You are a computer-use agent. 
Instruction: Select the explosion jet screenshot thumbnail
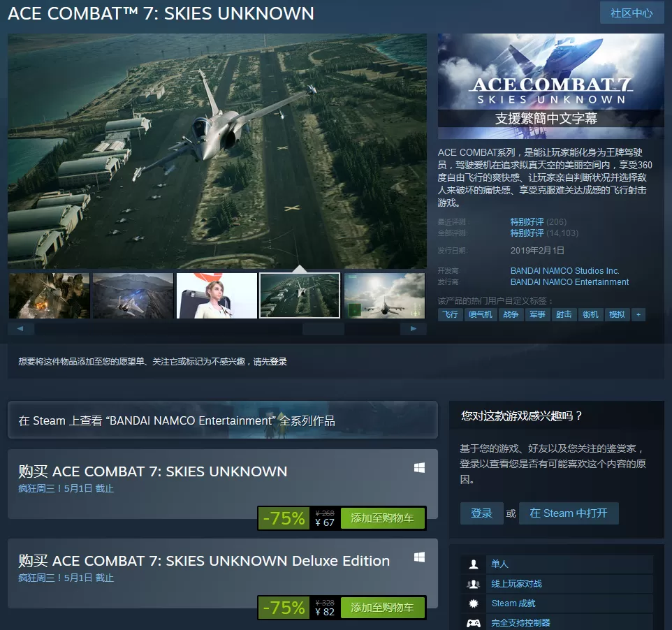(x=50, y=295)
